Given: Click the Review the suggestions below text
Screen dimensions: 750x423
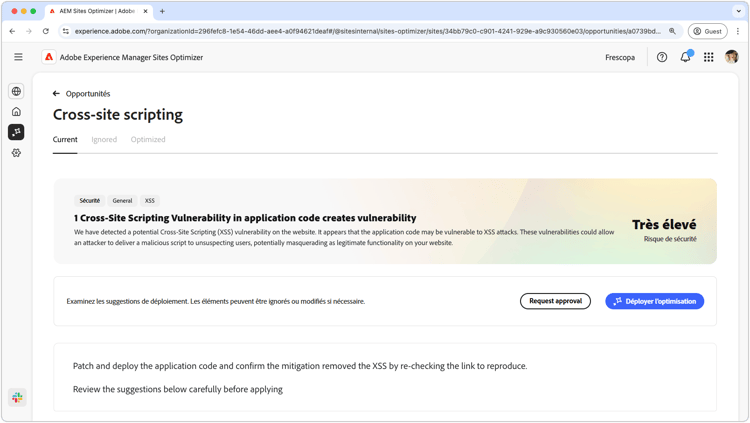Looking at the screenshot, I should coord(177,389).
